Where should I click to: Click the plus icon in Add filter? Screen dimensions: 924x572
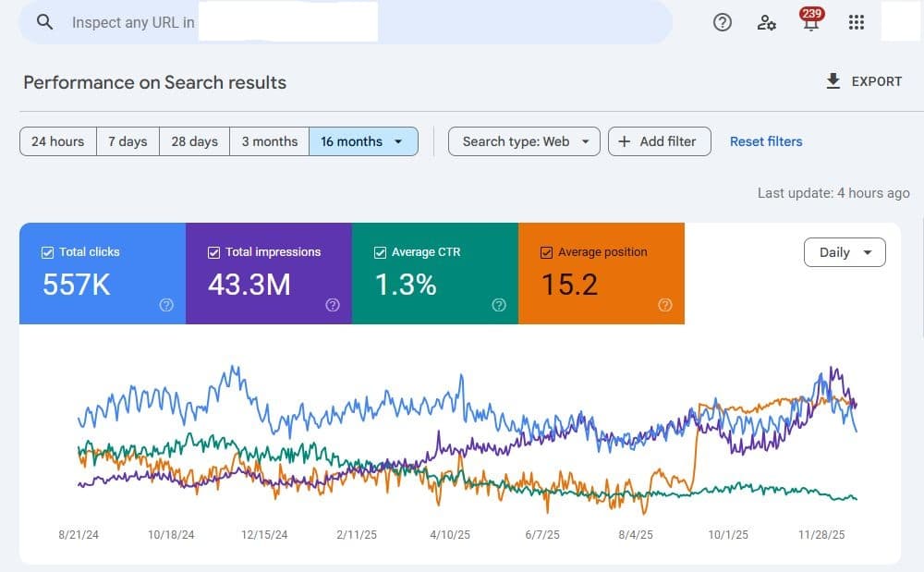(624, 141)
